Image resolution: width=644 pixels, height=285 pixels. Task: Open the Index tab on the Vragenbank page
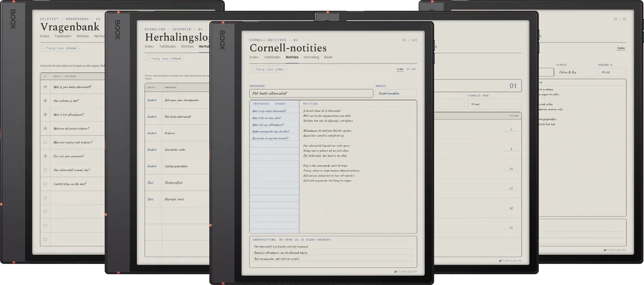pyautogui.click(x=45, y=36)
